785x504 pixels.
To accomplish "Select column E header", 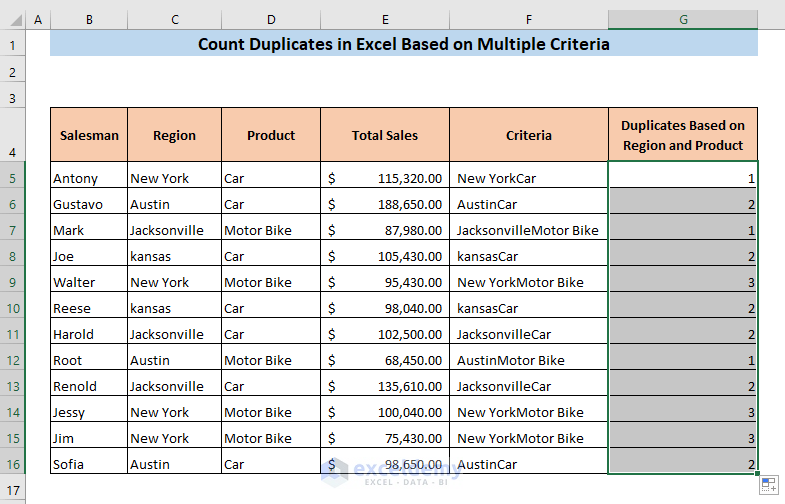I will [385, 20].
